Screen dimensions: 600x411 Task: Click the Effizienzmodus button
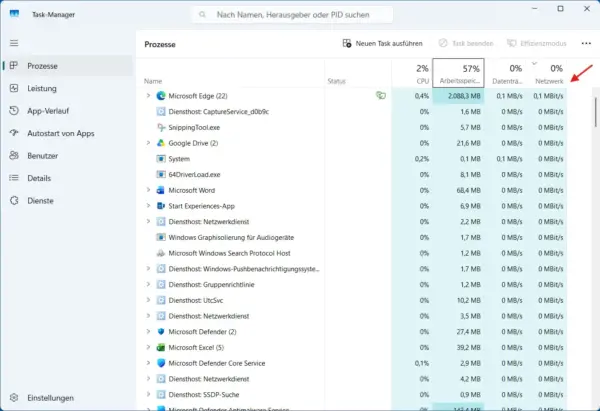pyautogui.click(x=536, y=43)
